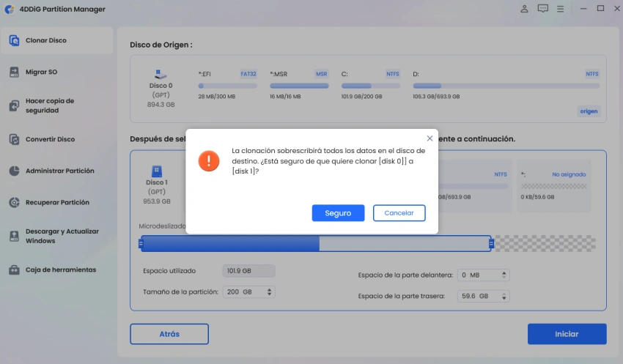Click the Administrar Partición pie icon
623x364 pixels.
14,171
